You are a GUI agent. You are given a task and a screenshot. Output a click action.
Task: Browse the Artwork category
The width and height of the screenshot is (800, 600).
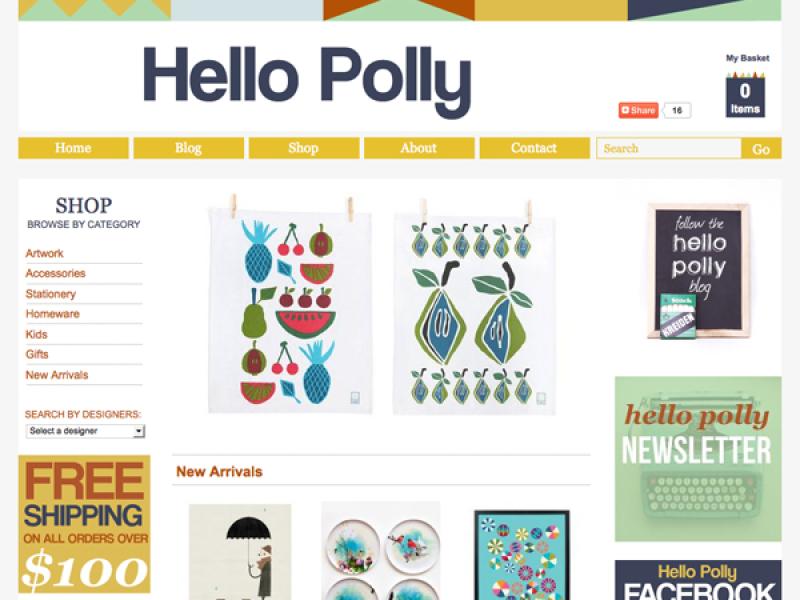click(x=45, y=253)
